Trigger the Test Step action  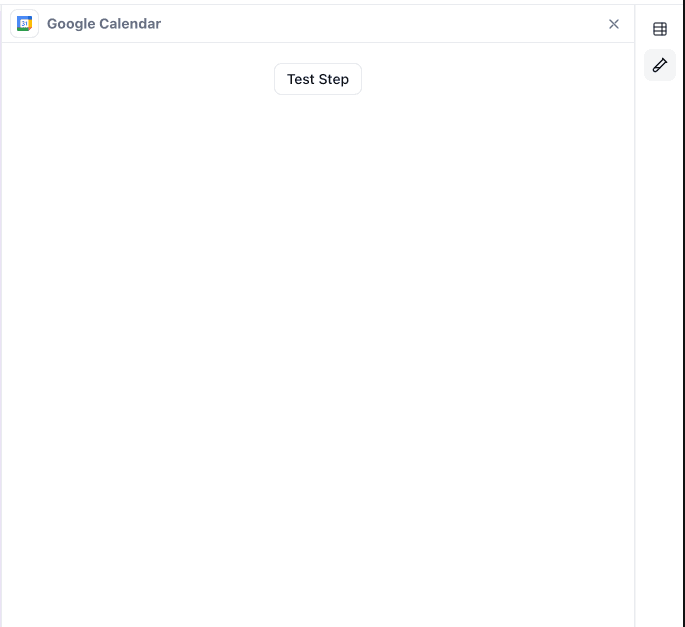(317, 79)
